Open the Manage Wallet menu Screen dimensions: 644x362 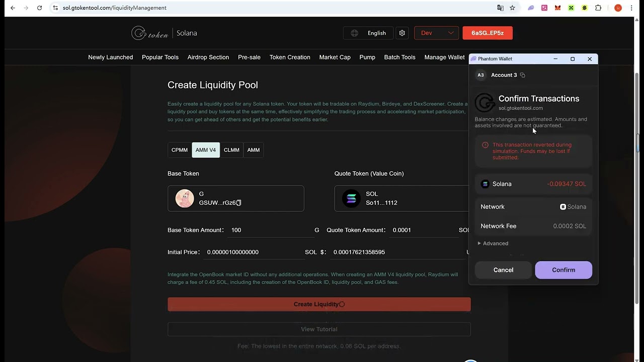pyautogui.click(x=444, y=57)
